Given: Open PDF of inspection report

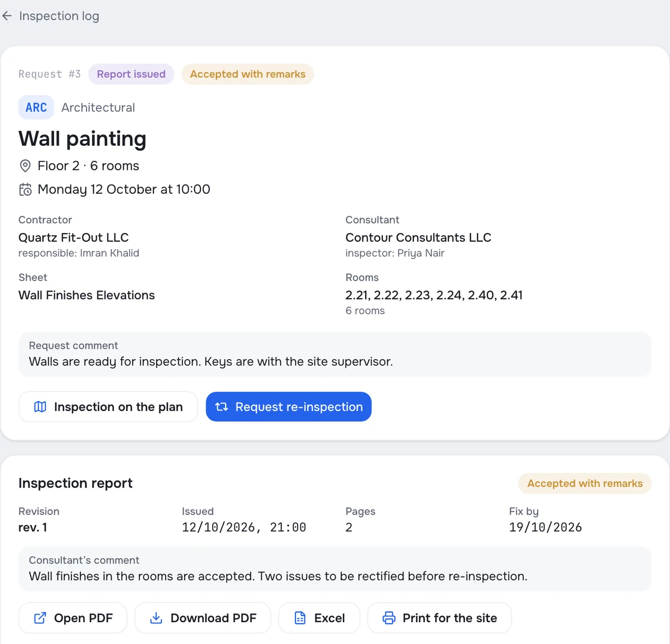Looking at the screenshot, I should tap(73, 618).
